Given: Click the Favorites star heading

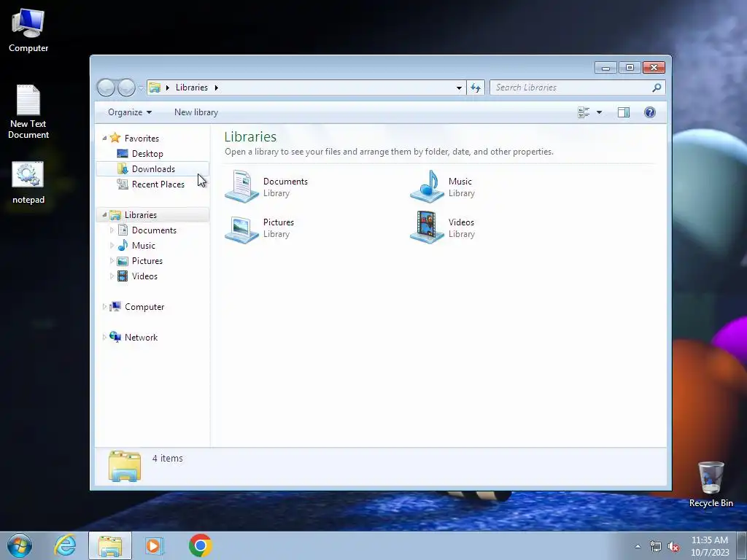Looking at the screenshot, I should tap(142, 139).
